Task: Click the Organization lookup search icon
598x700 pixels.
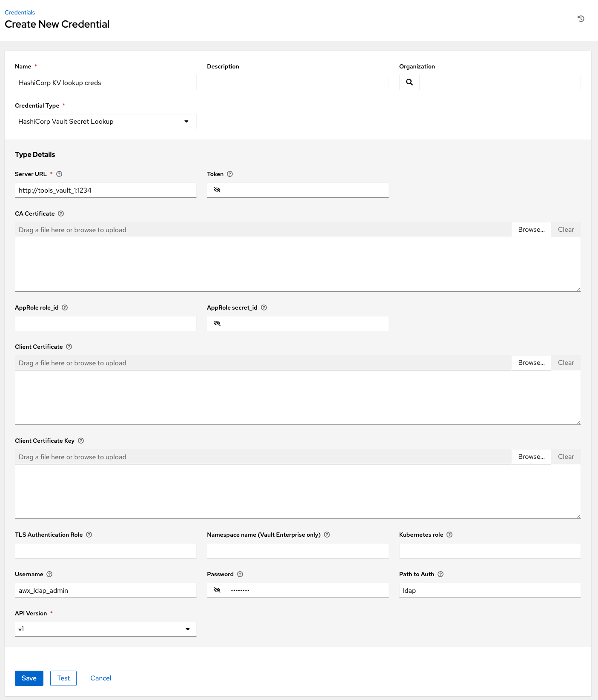Action: pyautogui.click(x=409, y=83)
